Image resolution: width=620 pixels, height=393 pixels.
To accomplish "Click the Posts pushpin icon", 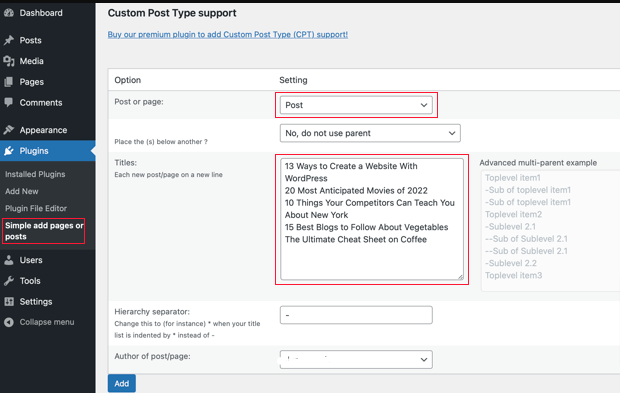I will tap(9, 40).
